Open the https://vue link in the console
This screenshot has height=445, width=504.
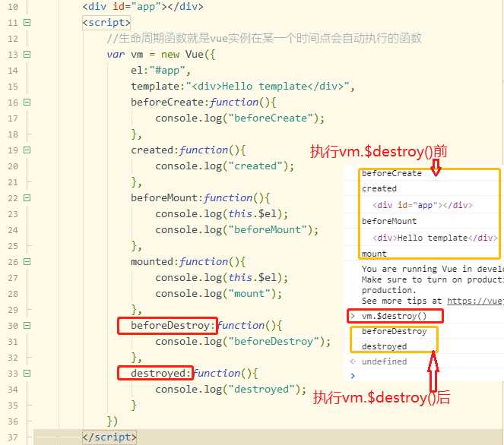pos(475,301)
